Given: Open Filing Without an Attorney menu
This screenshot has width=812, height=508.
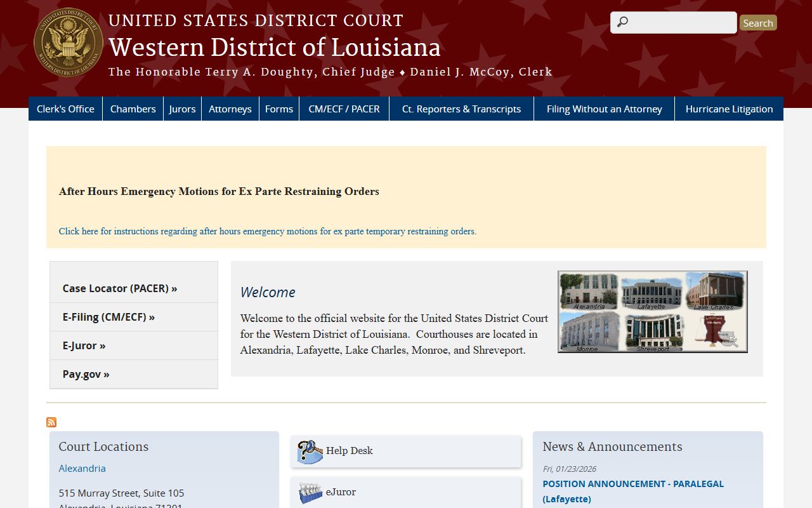Looking at the screenshot, I should pyautogui.click(x=604, y=109).
